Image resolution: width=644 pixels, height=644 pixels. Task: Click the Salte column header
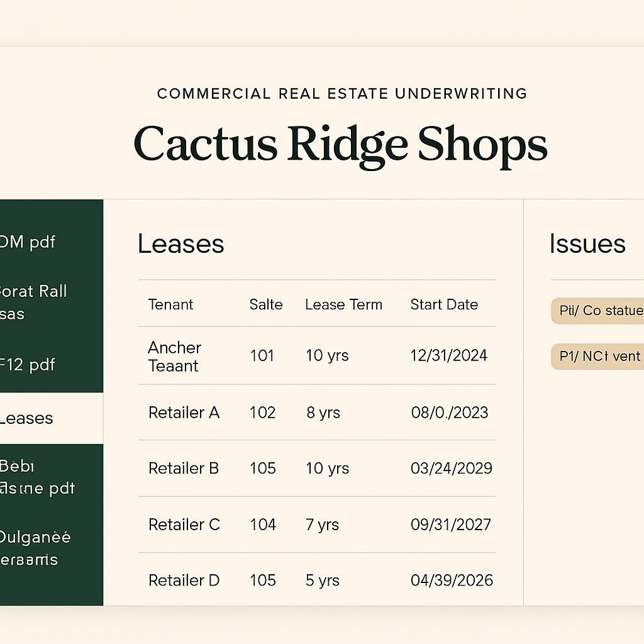266,305
